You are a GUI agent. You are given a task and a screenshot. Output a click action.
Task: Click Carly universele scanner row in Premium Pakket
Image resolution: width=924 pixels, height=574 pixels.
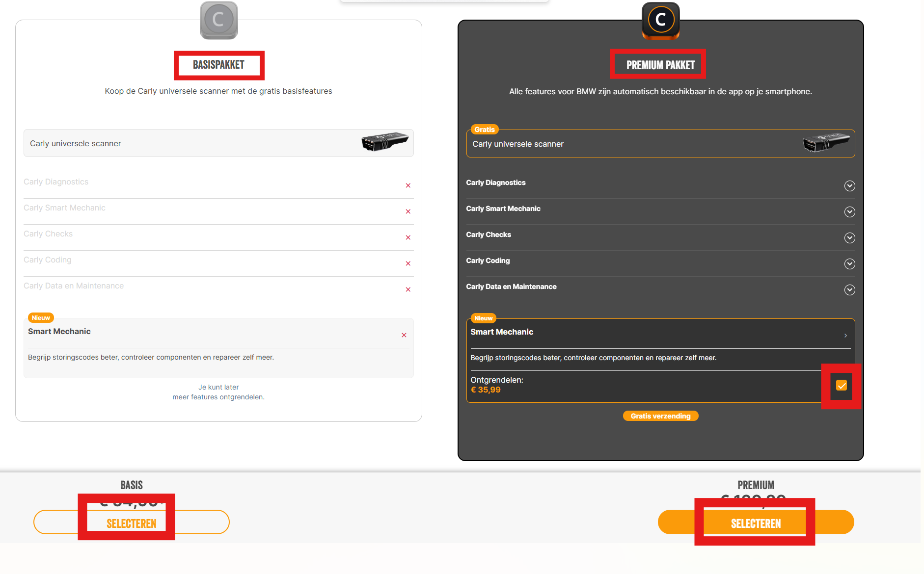pos(661,144)
